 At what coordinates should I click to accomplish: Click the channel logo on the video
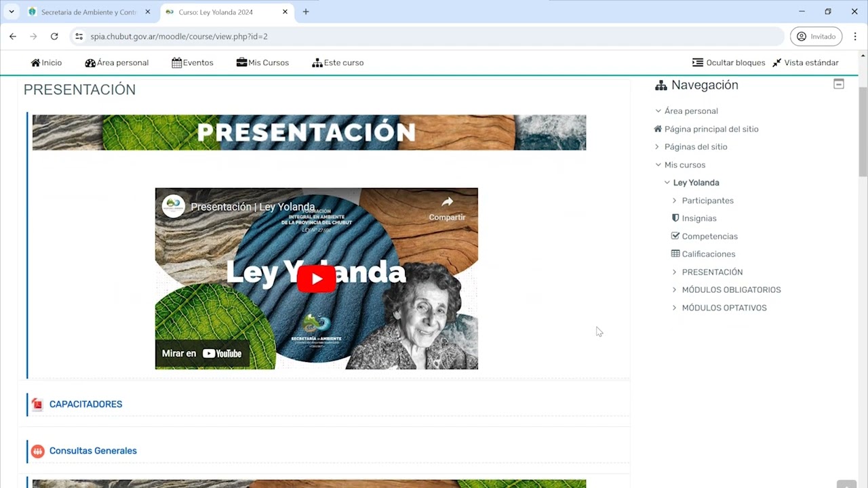(x=174, y=206)
